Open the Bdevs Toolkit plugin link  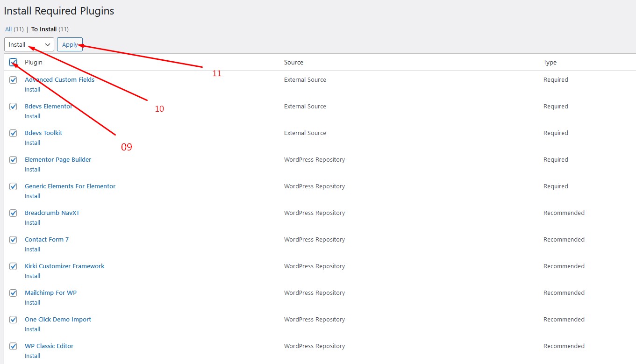click(43, 133)
